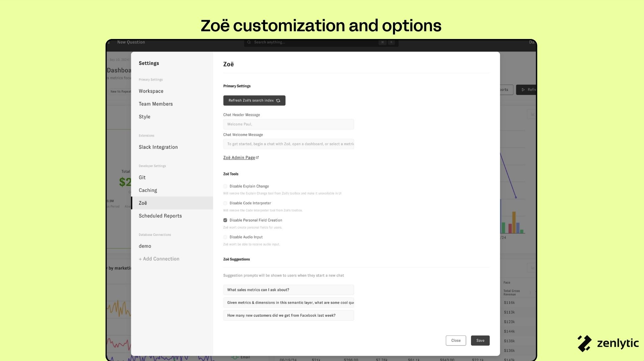Select the Slack Integration menu item
This screenshot has height=361, width=644.
[158, 147]
